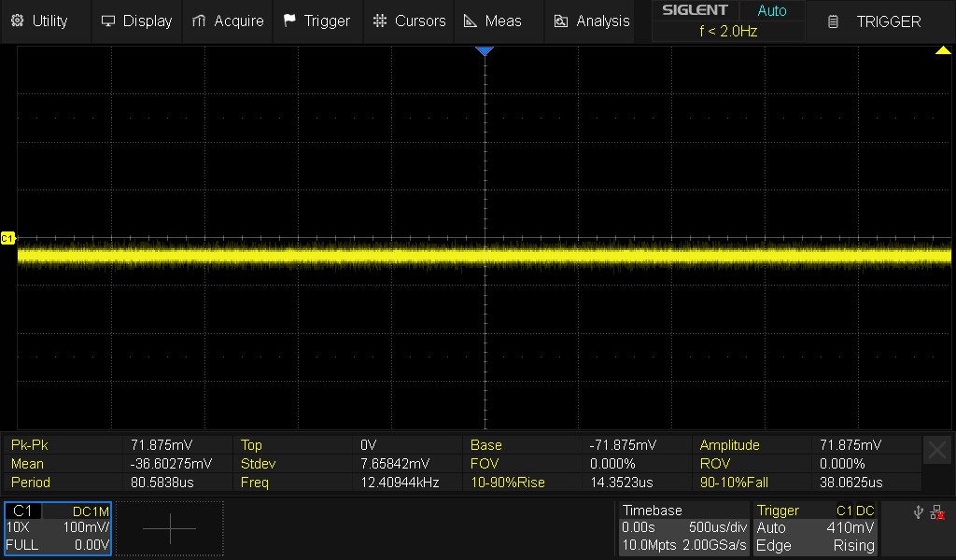This screenshot has width=956, height=560.
Task: Click the Utility gear icon
Action: tap(17, 21)
